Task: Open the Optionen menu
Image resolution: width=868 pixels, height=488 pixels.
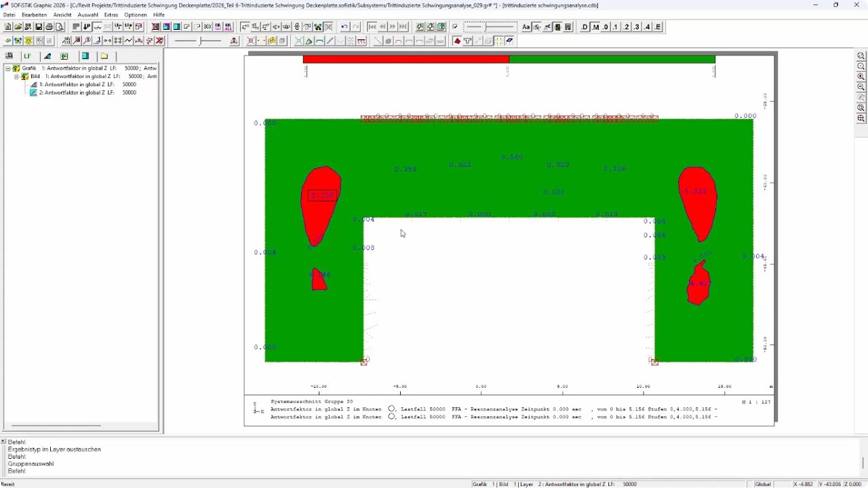Action: click(136, 15)
